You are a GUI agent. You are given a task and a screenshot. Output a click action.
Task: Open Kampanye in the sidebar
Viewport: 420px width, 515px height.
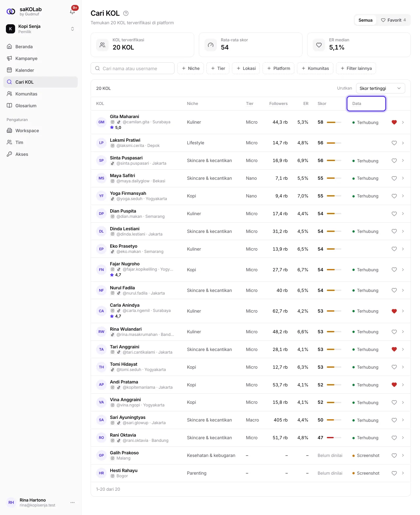click(x=40, y=58)
